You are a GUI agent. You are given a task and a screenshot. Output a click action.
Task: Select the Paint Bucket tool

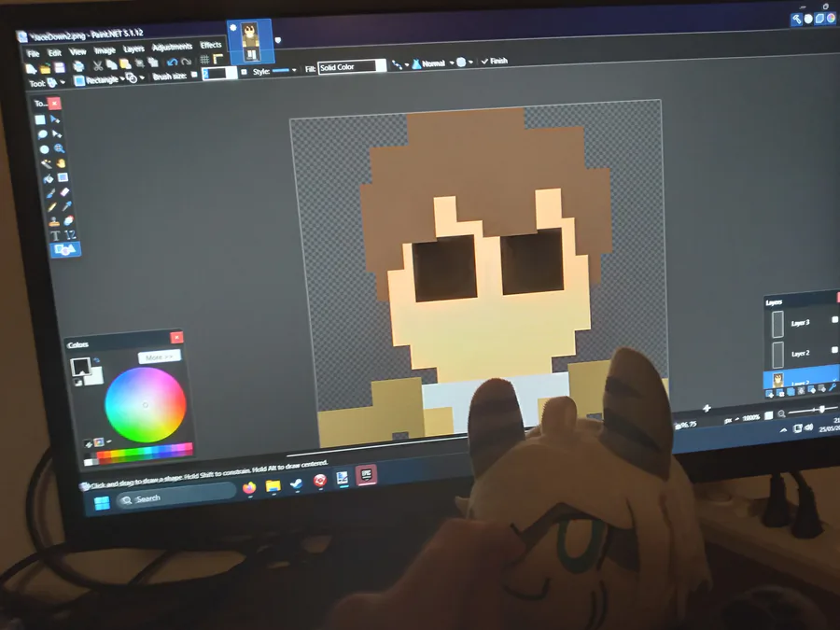pyautogui.click(x=49, y=178)
